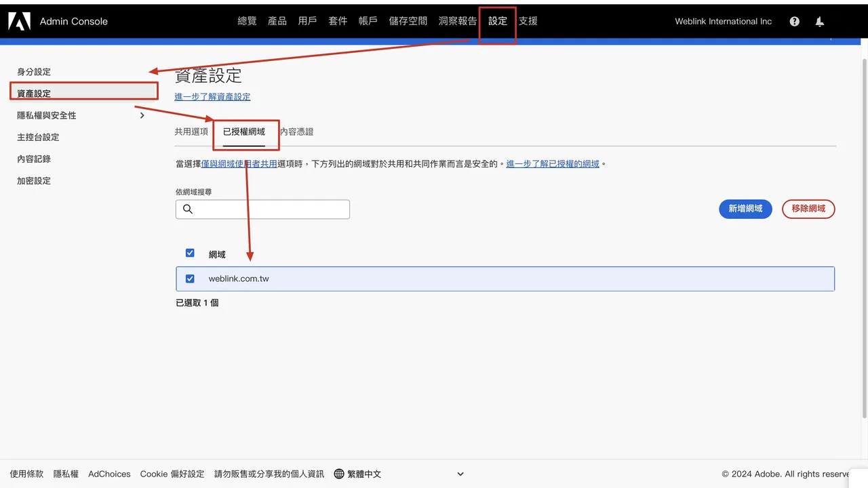Open the 進一步了解資產設定 link
This screenshot has height=488, width=868.
[212, 97]
